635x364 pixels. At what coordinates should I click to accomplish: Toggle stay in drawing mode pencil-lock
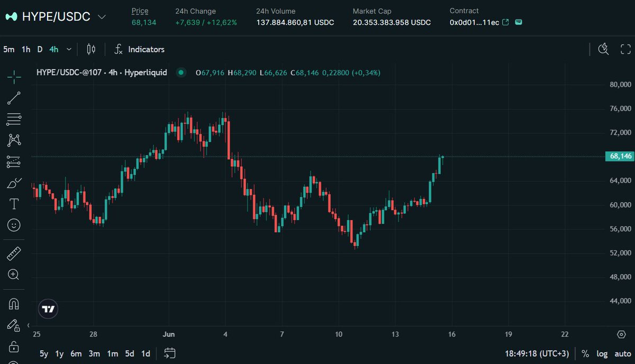(x=14, y=325)
